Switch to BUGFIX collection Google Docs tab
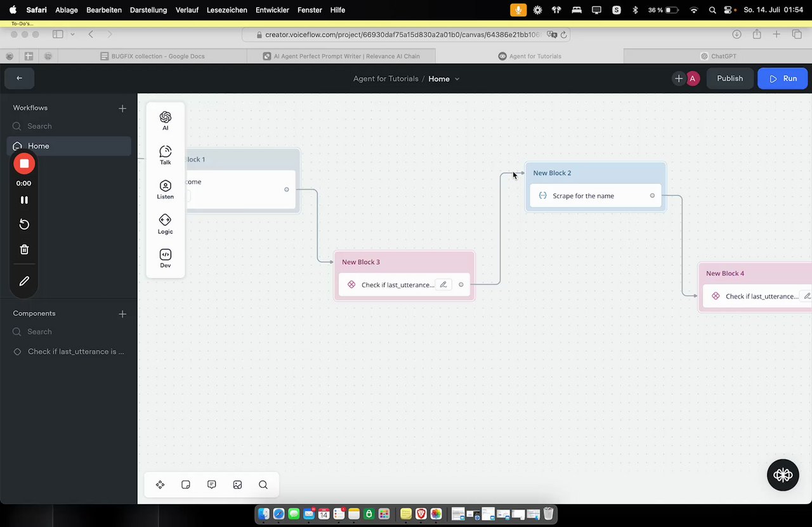Screen dimensions: 812x527 click(152, 56)
